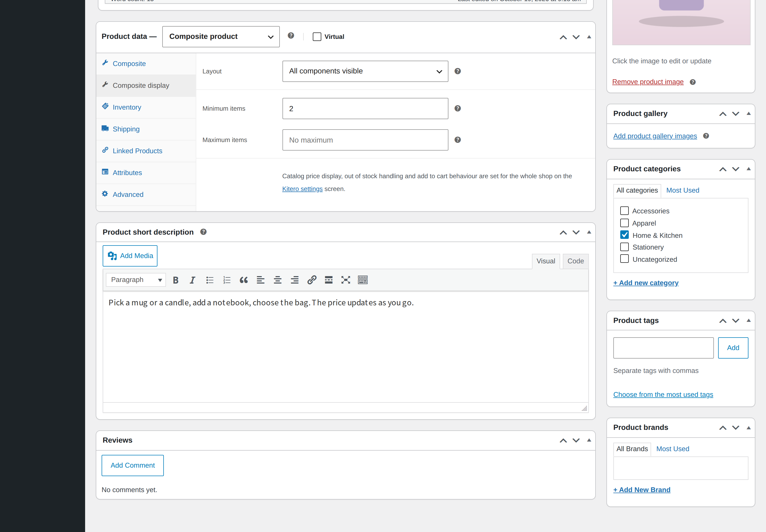The height and width of the screenshot is (532, 766).
Task: Click the insert link toolbar icon
Action: (312, 280)
